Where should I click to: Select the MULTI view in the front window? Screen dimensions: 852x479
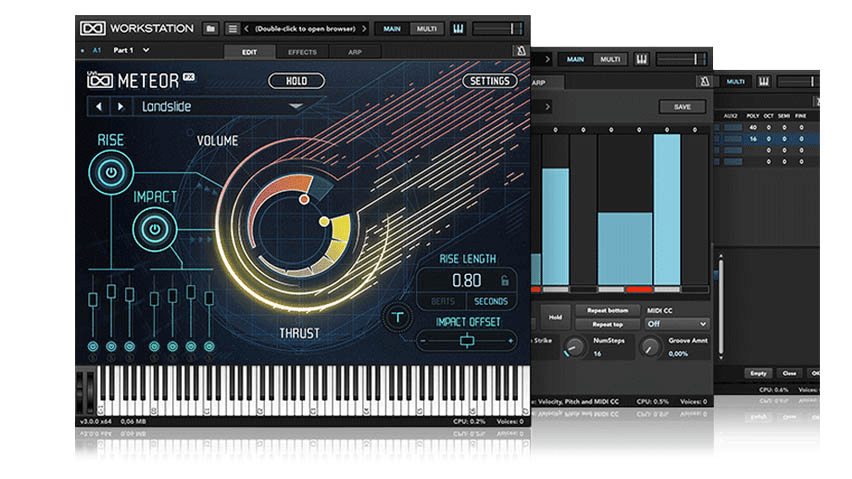tap(427, 29)
